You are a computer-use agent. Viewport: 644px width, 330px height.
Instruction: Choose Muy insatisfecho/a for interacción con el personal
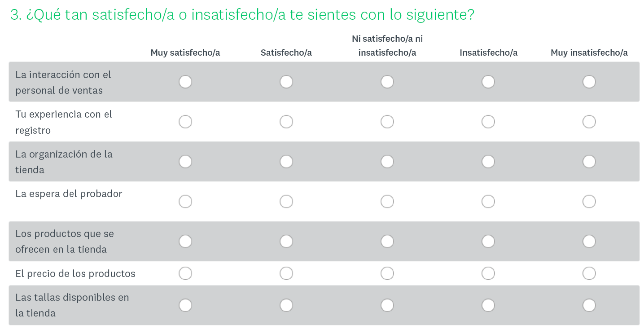click(x=589, y=81)
